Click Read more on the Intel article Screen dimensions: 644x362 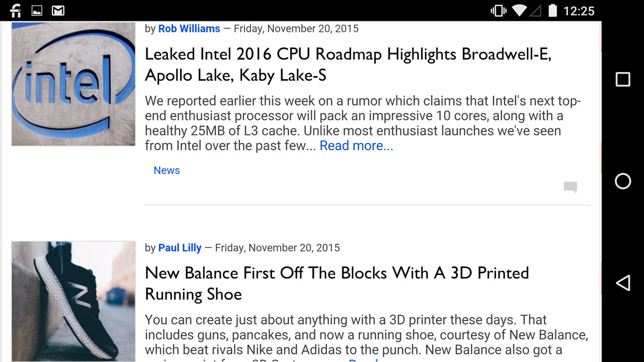[356, 146]
